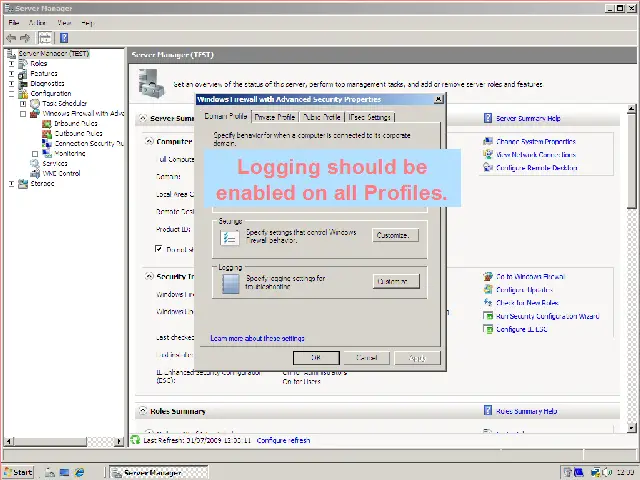Click Customize button in Settings group
Screen dimensions: 640x480
coord(396,235)
